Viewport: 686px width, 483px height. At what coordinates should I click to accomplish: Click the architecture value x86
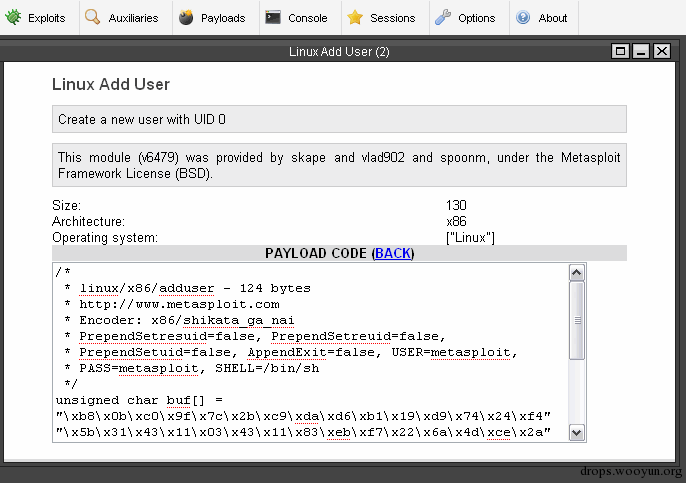point(456,221)
